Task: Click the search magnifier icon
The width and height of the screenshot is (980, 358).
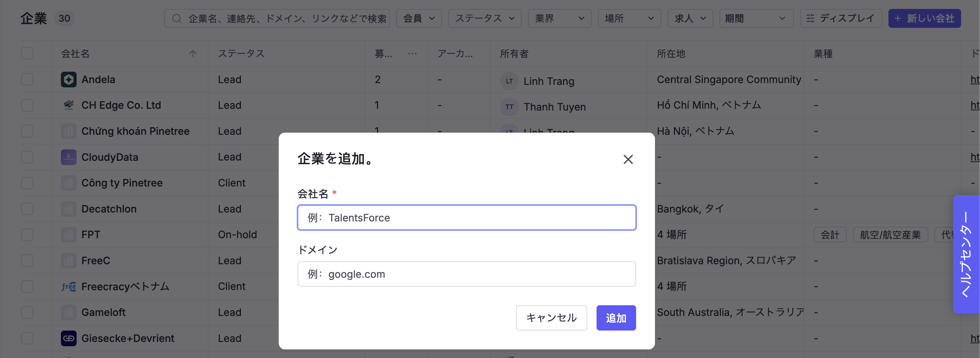Action: tap(176, 18)
